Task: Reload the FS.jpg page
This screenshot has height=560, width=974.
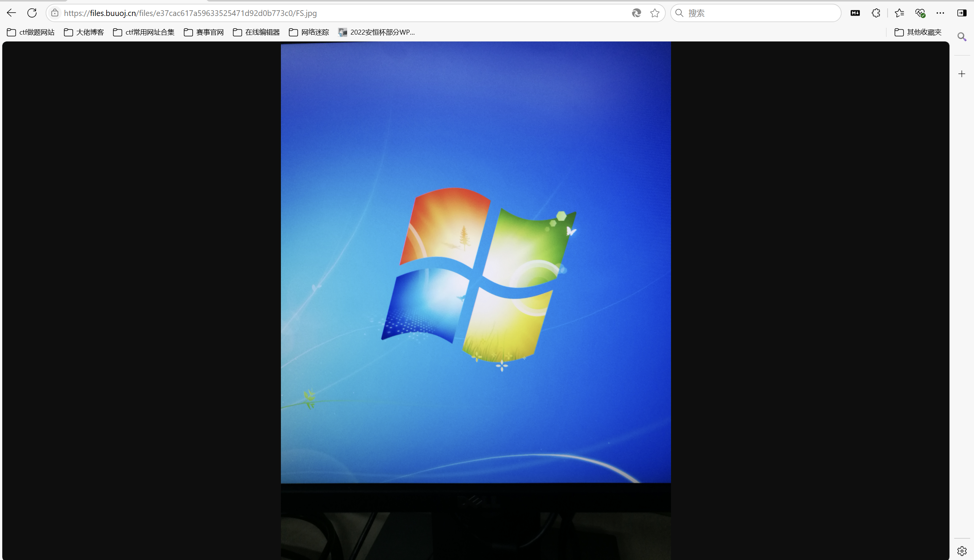Action: coord(32,13)
